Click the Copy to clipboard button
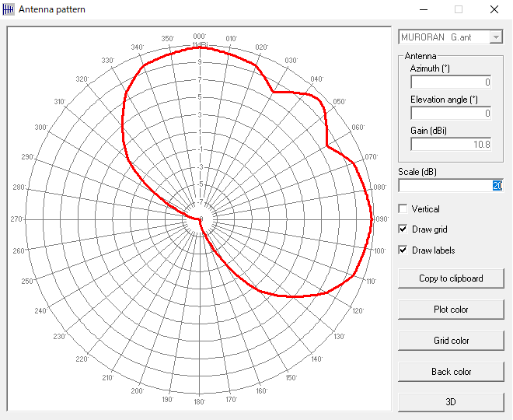This screenshot has height=420, width=513. tap(451, 278)
